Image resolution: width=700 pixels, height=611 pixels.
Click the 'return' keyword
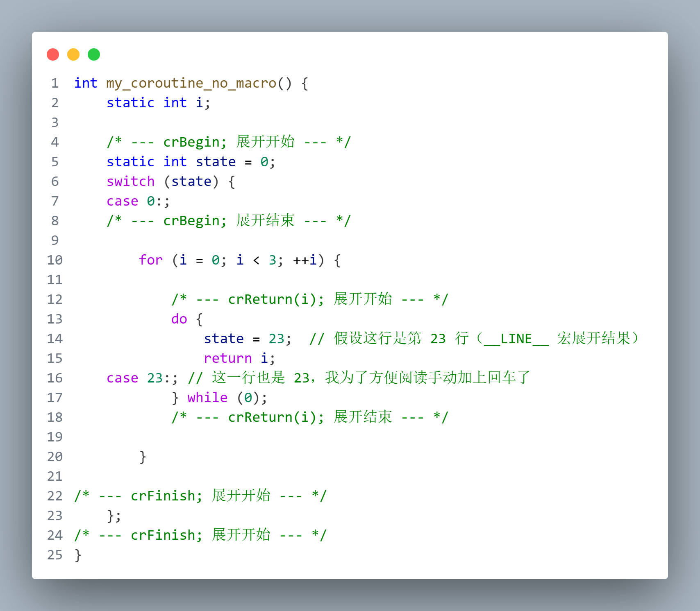227,358
